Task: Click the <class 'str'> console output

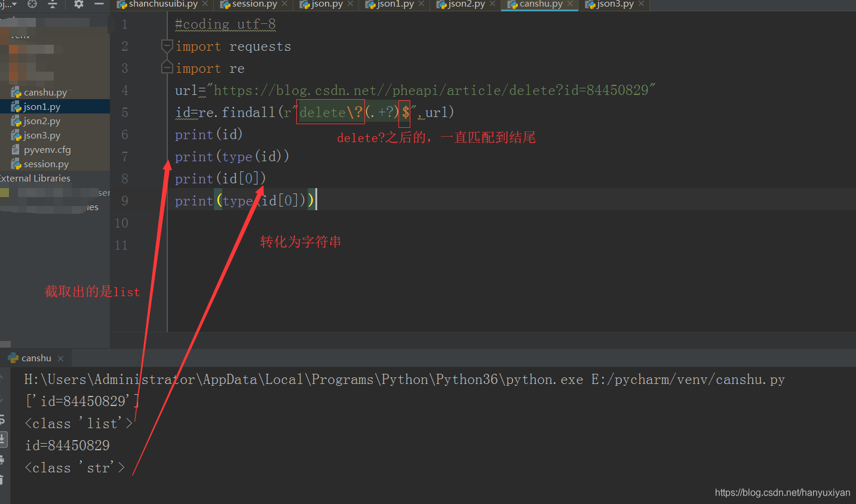Action: tap(75, 468)
